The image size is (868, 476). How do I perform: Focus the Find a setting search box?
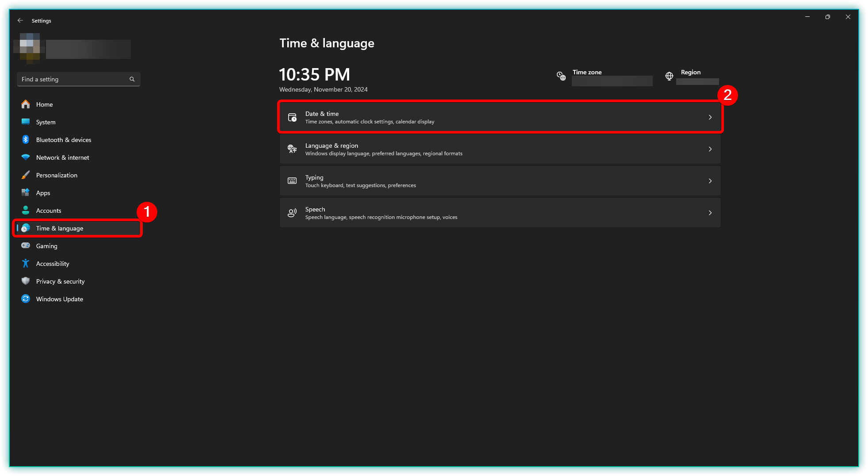click(78, 79)
